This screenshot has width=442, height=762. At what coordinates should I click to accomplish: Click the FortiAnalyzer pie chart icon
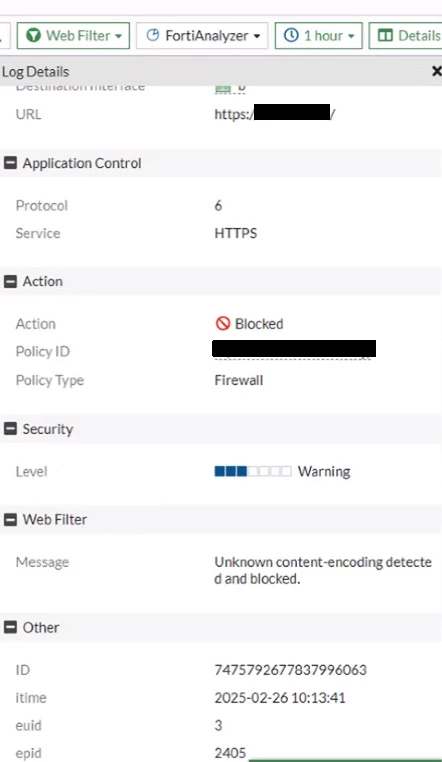[153, 35]
